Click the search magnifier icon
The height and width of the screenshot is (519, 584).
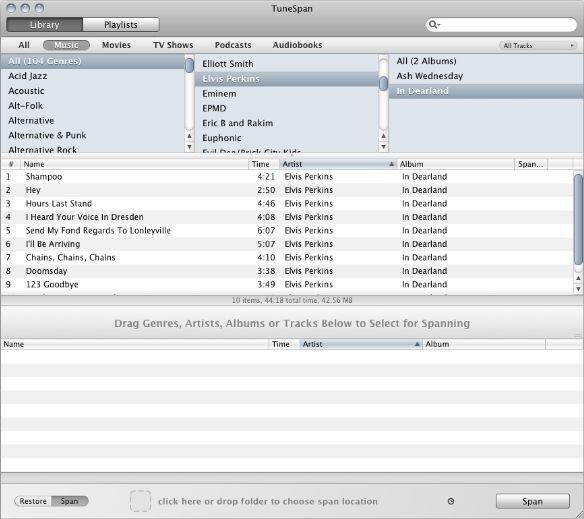[434, 25]
